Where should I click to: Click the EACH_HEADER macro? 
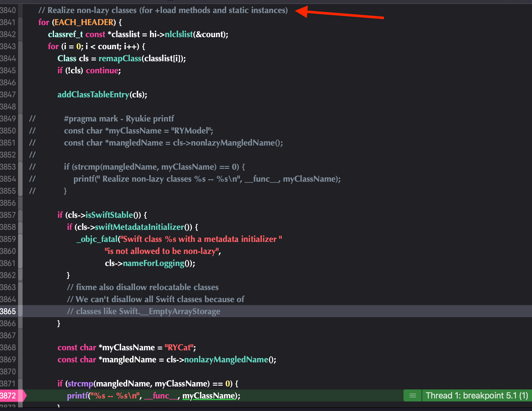point(84,22)
